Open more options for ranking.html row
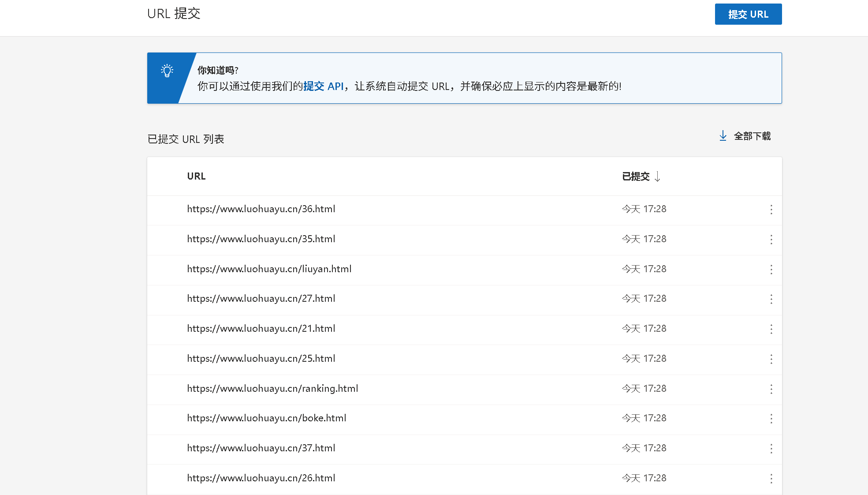Screen dimensions: 868x495 pos(771,389)
